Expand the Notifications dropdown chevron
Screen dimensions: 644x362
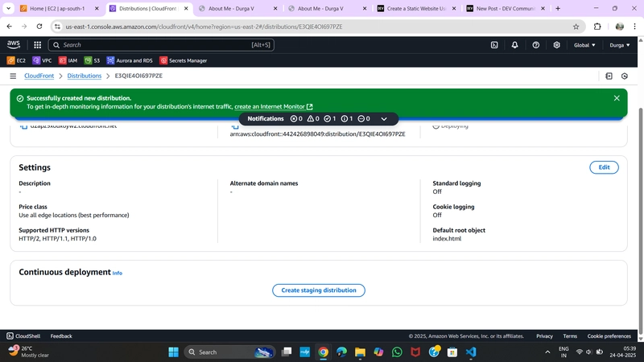click(384, 119)
